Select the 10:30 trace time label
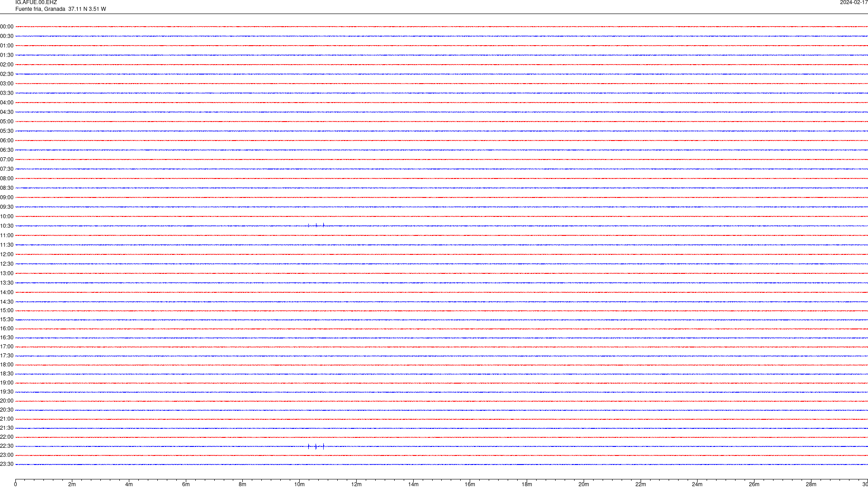 coord(7,226)
